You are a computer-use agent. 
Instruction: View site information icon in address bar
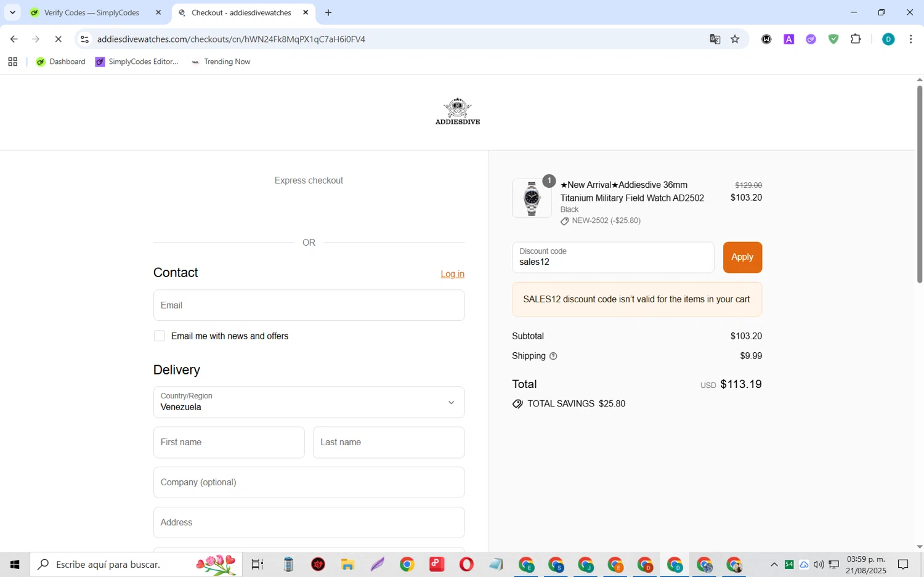(x=85, y=39)
